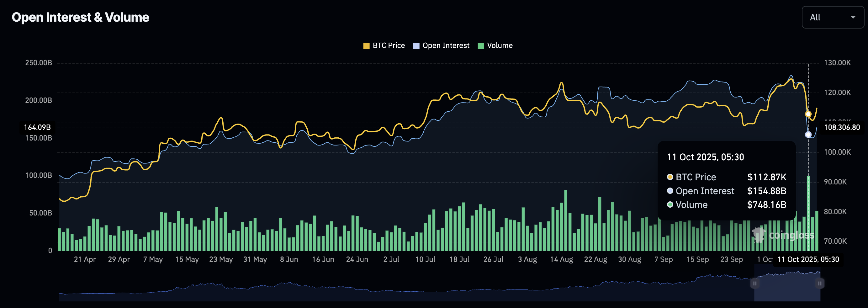Toggle the BTC Price series label in legend
The height and width of the screenshot is (308, 868).
tap(389, 46)
